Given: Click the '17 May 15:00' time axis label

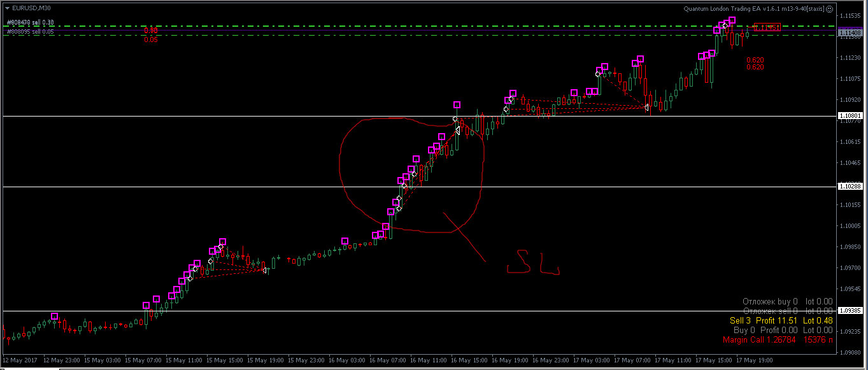Looking at the screenshot, I should coord(713,360).
